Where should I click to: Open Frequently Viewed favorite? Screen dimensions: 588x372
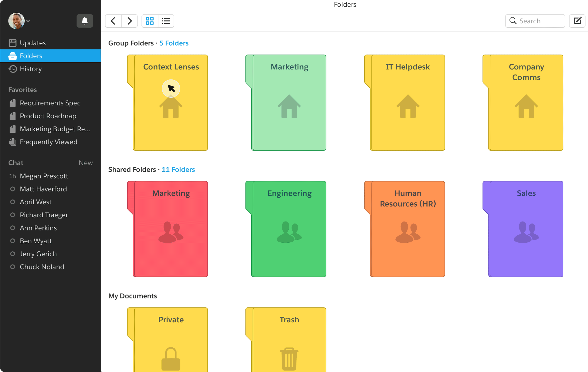coord(50,142)
